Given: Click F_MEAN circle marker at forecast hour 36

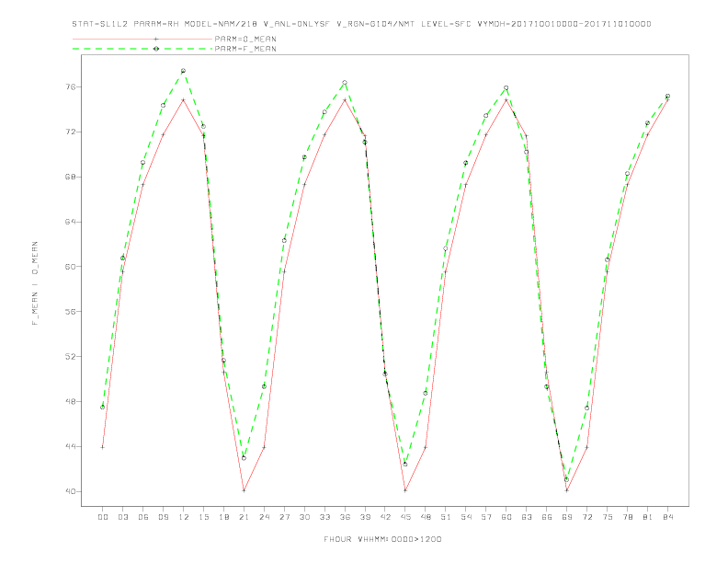Looking at the screenshot, I should click(345, 83).
